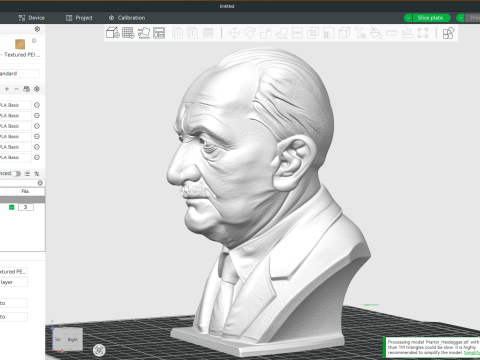480x360 pixels.
Task: Select the Scale tool
Action: click(266, 33)
